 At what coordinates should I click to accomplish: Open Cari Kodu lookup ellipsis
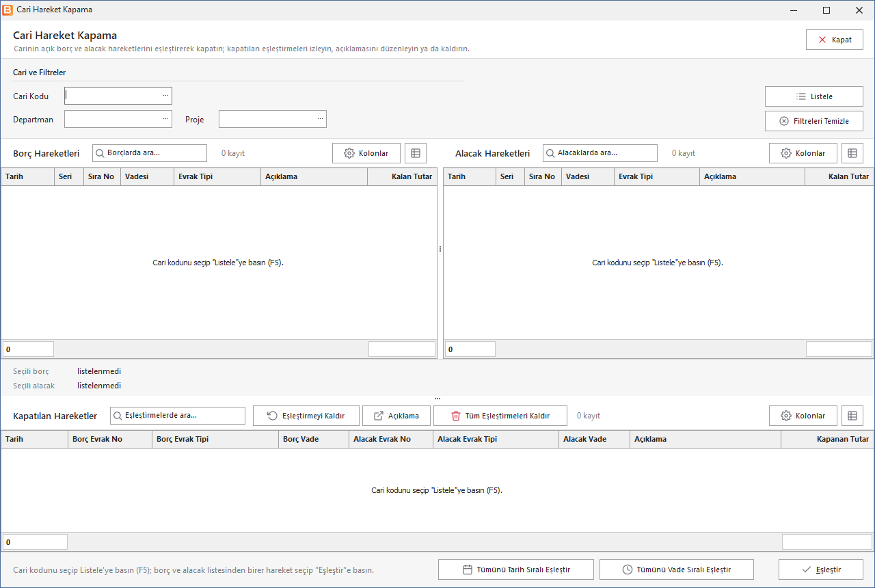(165, 96)
